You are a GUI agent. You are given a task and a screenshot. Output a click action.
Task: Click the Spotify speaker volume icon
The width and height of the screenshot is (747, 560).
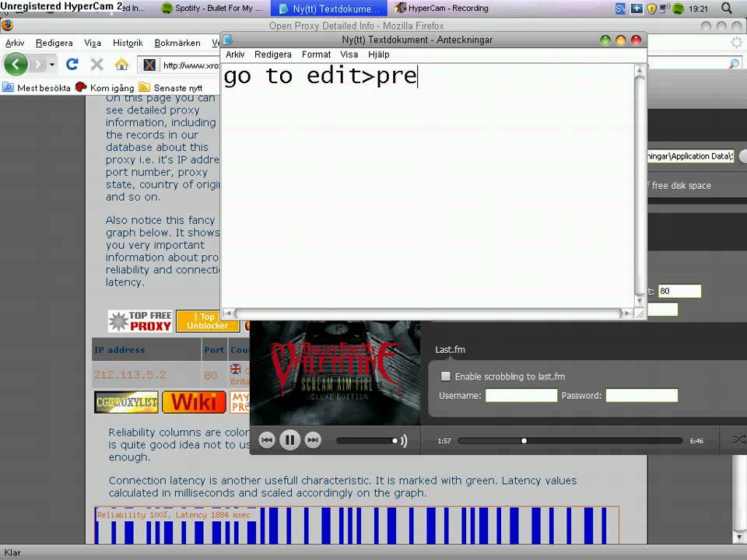[404, 440]
